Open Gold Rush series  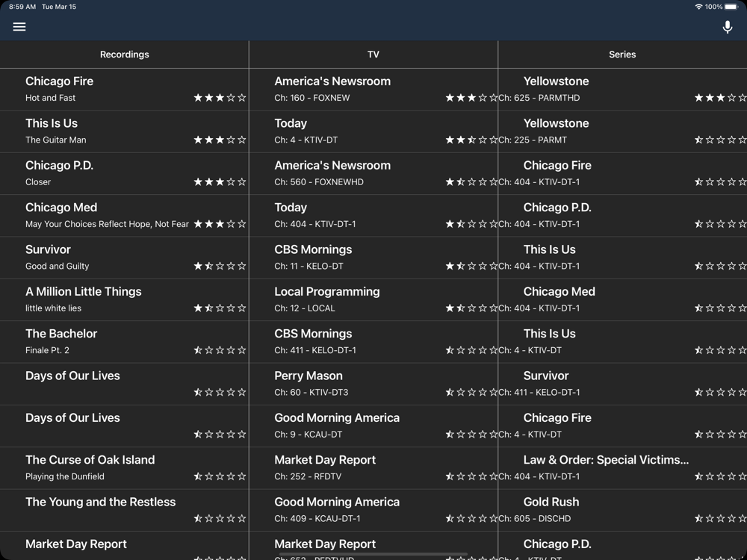pyautogui.click(x=623, y=510)
